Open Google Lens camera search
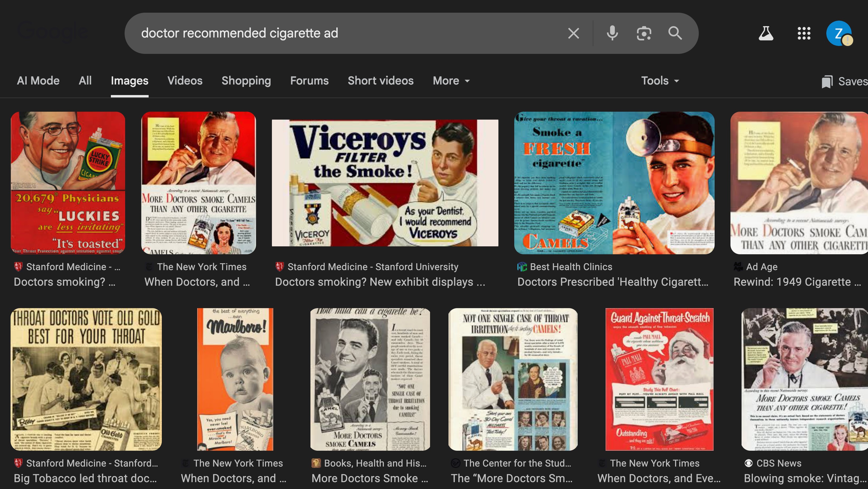 pyautogui.click(x=644, y=33)
